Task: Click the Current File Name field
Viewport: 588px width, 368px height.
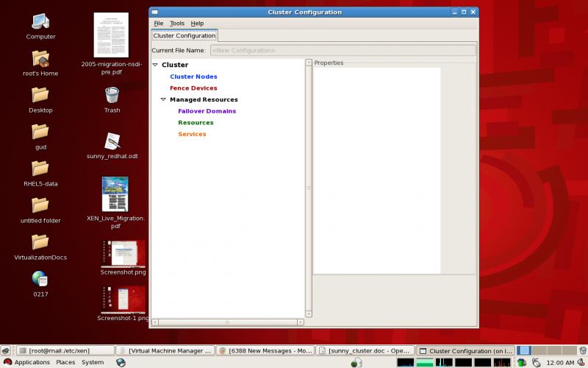Action: point(343,50)
